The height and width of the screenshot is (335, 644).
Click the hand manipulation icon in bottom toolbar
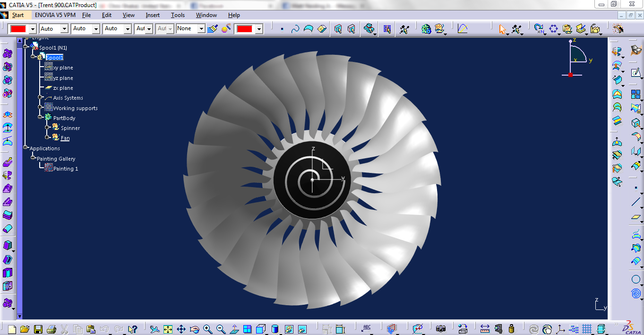point(547,329)
